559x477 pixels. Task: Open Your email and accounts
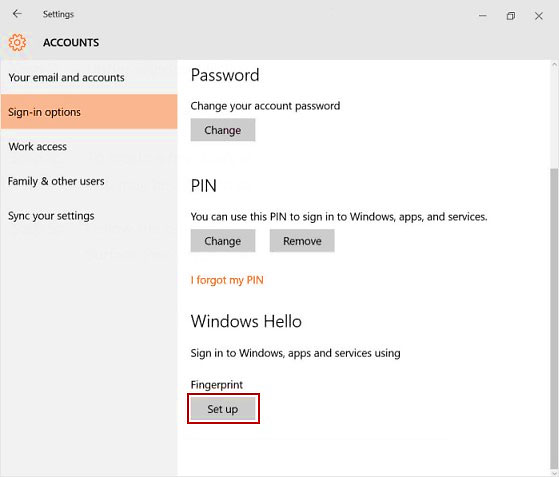tap(89, 77)
